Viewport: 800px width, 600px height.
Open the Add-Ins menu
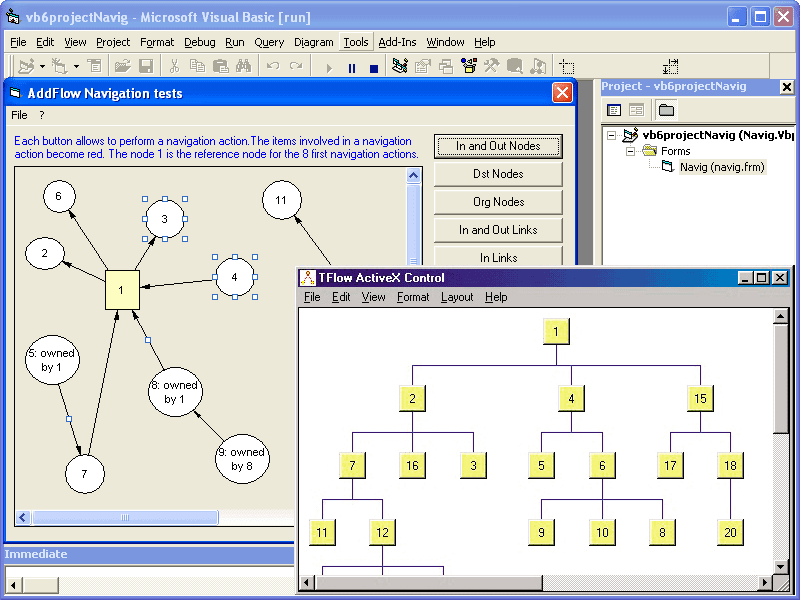(x=397, y=42)
